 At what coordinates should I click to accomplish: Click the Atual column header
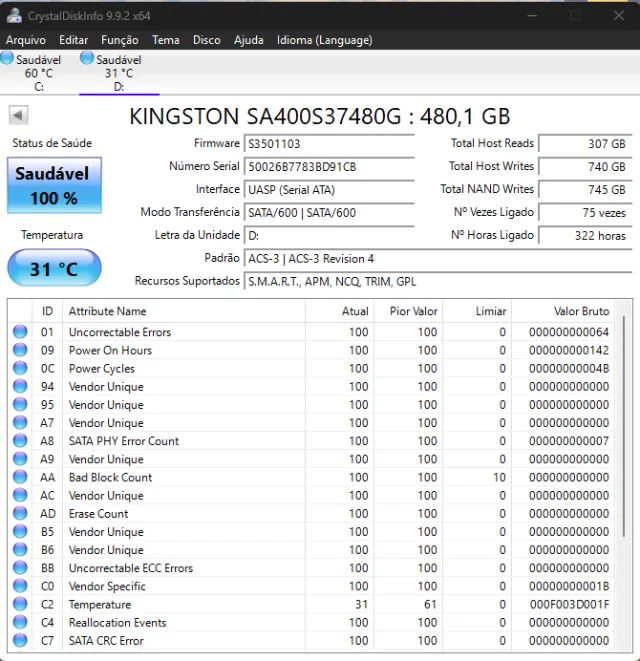click(x=340, y=311)
